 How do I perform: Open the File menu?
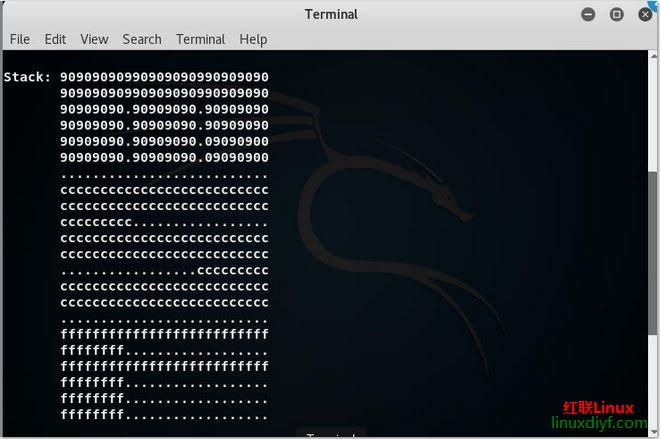pos(20,40)
